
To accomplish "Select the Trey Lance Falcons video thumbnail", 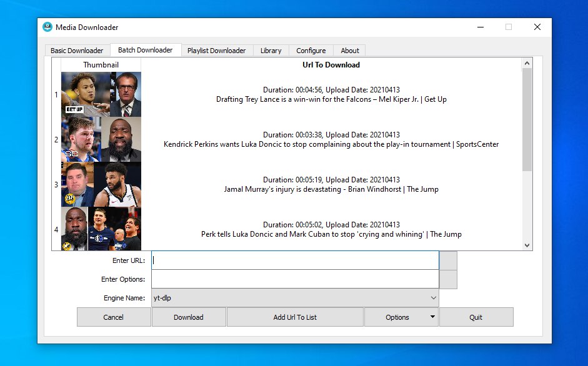I will click(x=101, y=94).
